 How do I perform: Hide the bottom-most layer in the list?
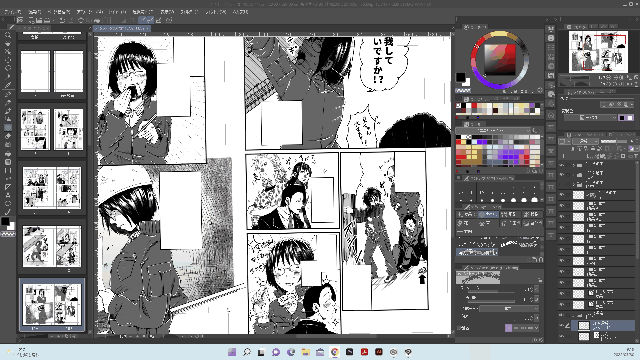point(562,336)
